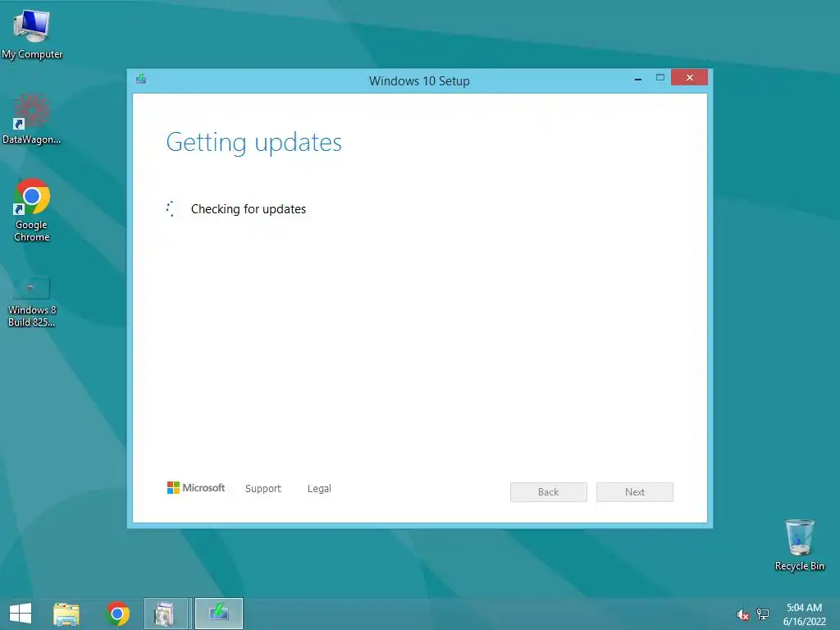The image size is (840, 630).
Task: Select the Windows 8 Build desktop icon
Action: click(x=32, y=301)
